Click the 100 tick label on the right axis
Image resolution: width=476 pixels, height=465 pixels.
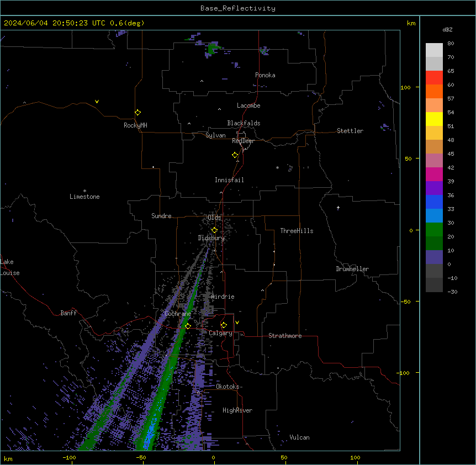tap(405, 88)
